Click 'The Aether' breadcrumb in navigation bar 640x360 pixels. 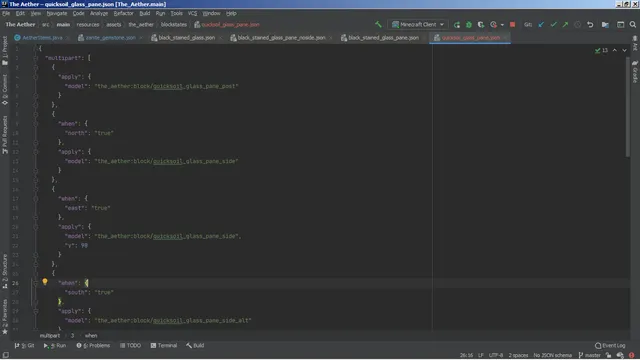click(x=20, y=24)
